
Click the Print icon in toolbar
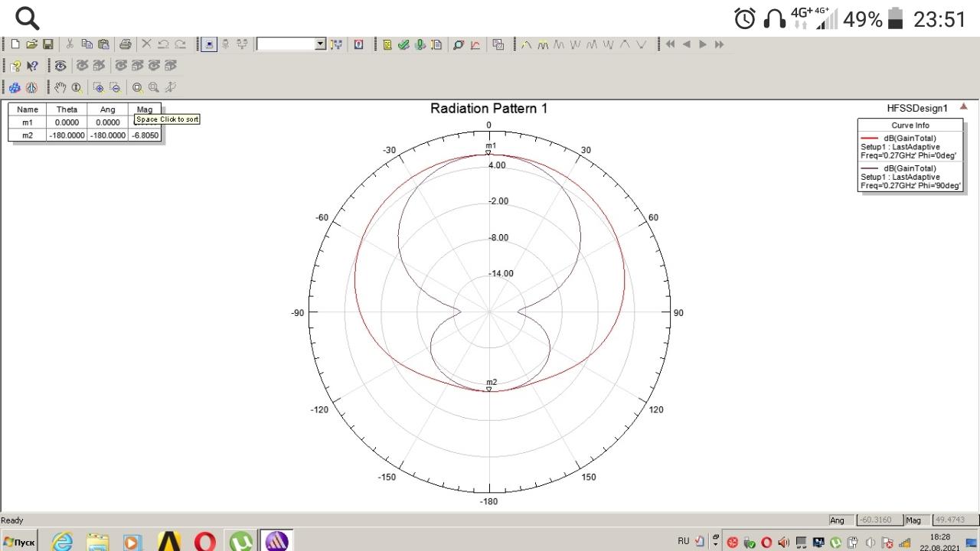point(125,44)
